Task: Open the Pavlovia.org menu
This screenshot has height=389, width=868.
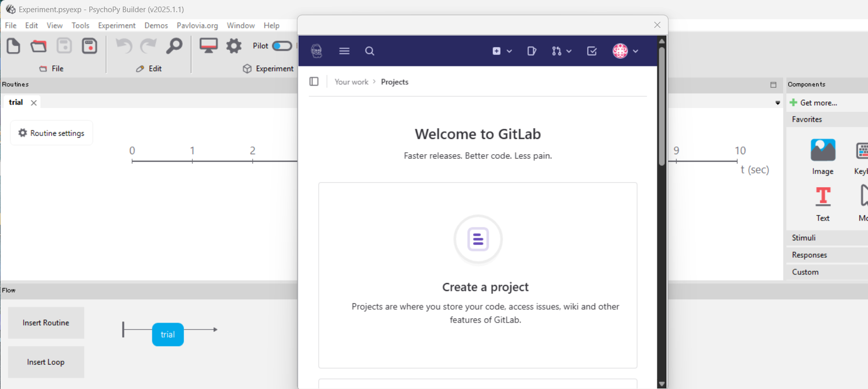Action: [197, 25]
